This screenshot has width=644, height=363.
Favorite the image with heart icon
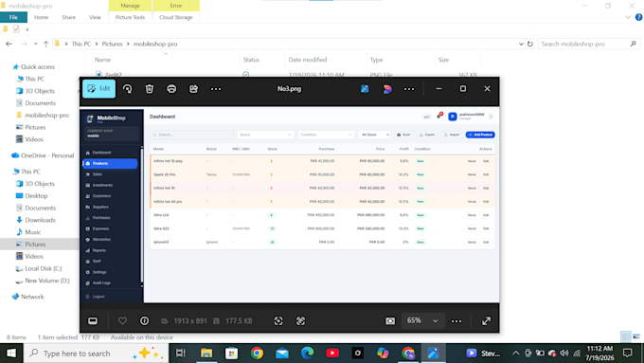[122, 320]
